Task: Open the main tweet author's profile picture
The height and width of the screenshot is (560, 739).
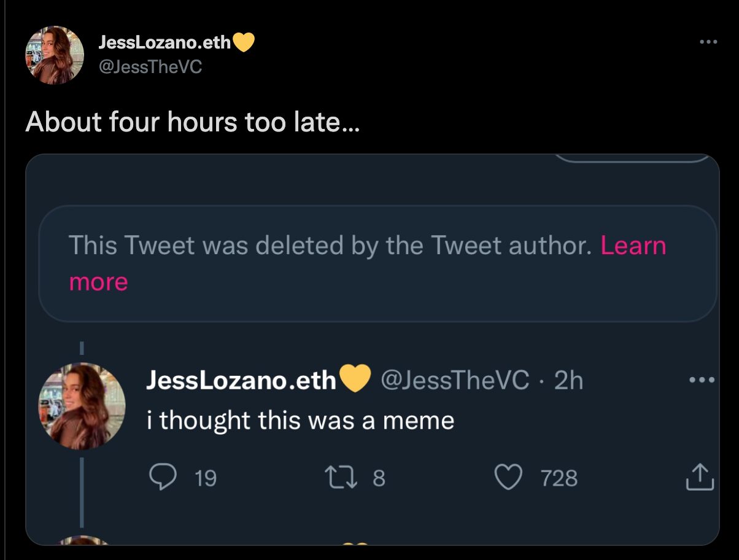Action: tap(55, 55)
